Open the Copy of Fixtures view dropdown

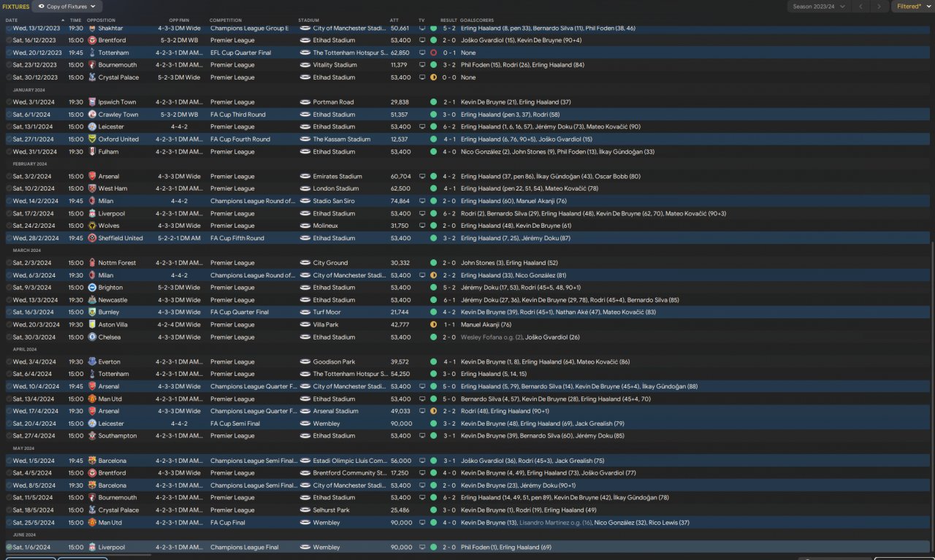66,7
